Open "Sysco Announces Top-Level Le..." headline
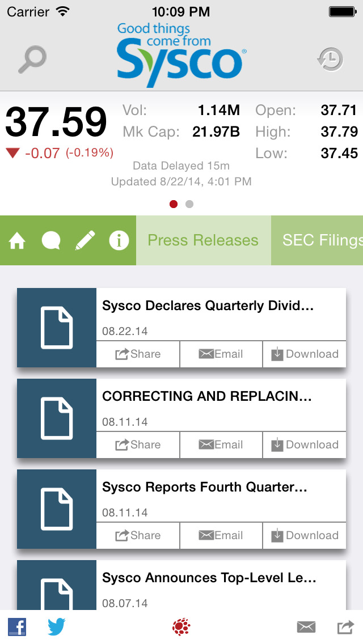 pos(209,578)
